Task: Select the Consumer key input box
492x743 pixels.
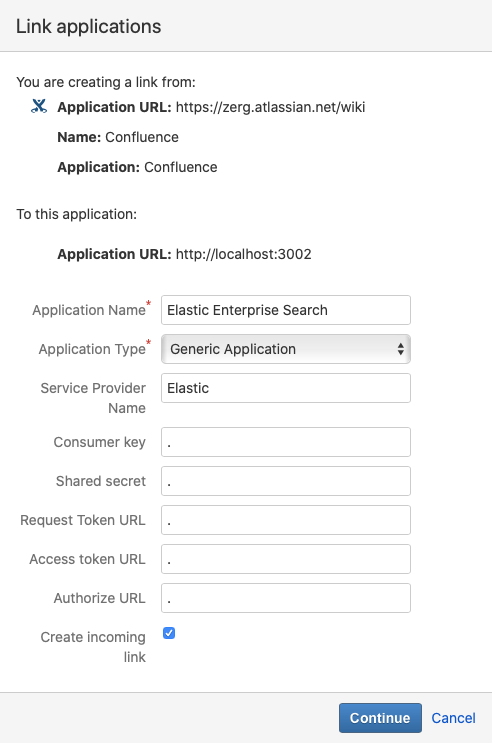Action: (x=286, y=442)
